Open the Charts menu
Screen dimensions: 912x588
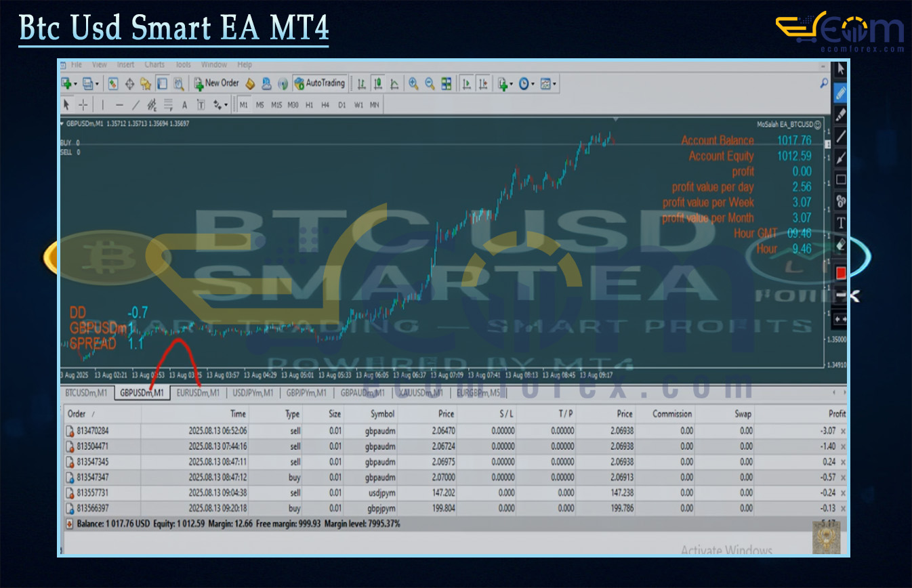[x=154, y=65]
